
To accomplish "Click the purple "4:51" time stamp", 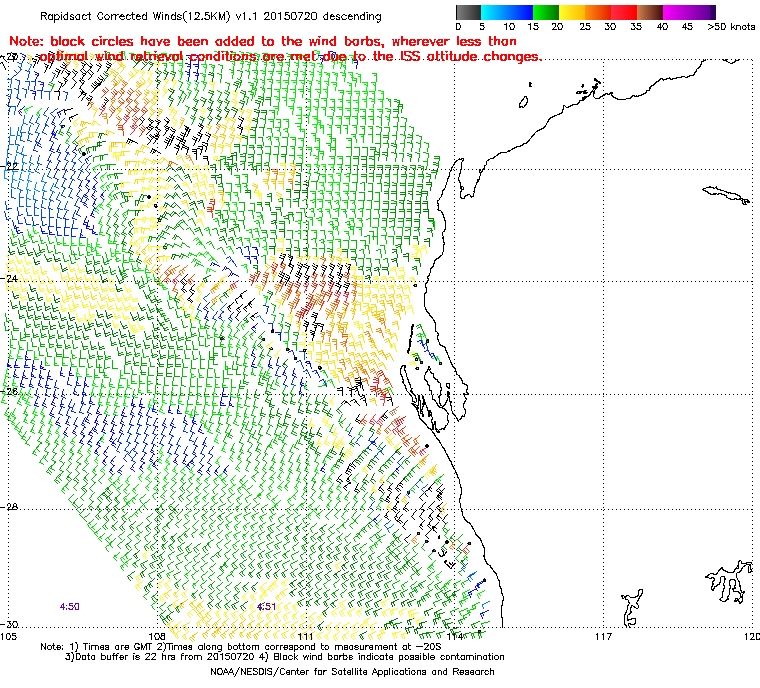I will click(x=266, y=607).
